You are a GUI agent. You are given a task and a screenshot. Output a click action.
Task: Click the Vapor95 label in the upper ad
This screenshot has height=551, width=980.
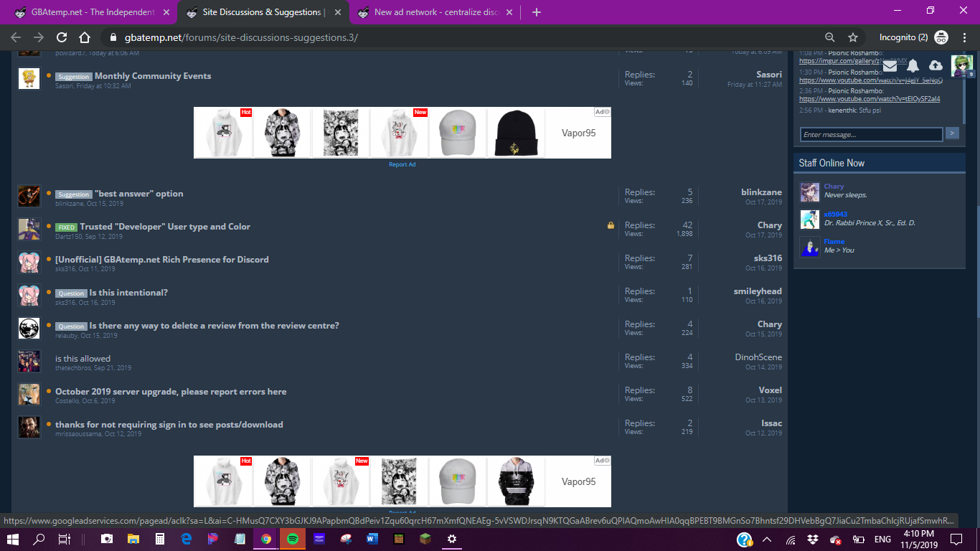pyautogui.click(x=578, y=133)
